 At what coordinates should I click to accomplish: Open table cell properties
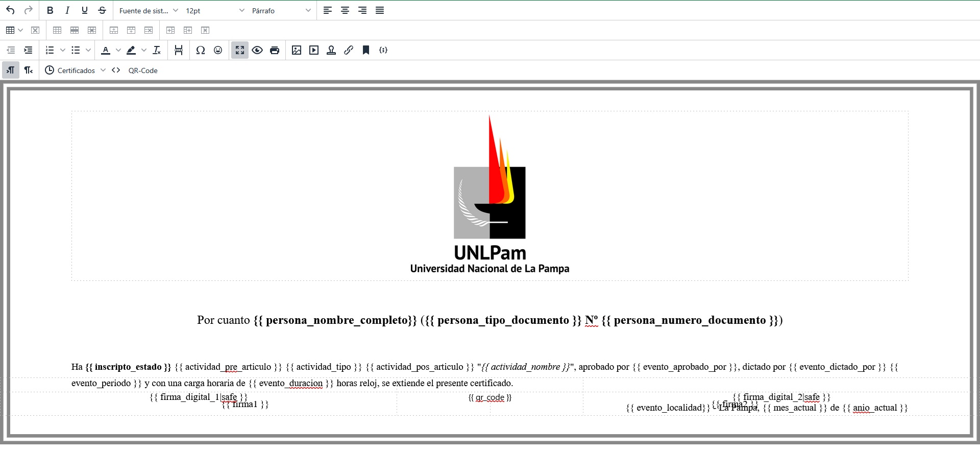pyautogui.click(x=92, y=30)
